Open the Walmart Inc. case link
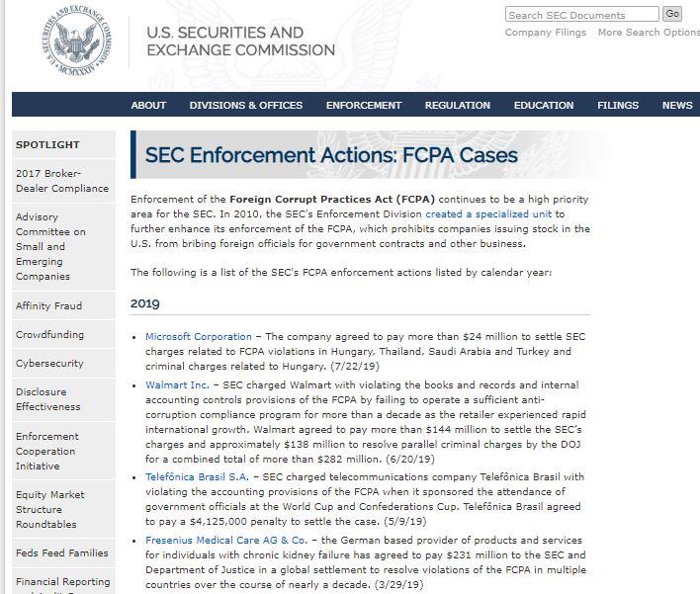 [x=177, y=384]
